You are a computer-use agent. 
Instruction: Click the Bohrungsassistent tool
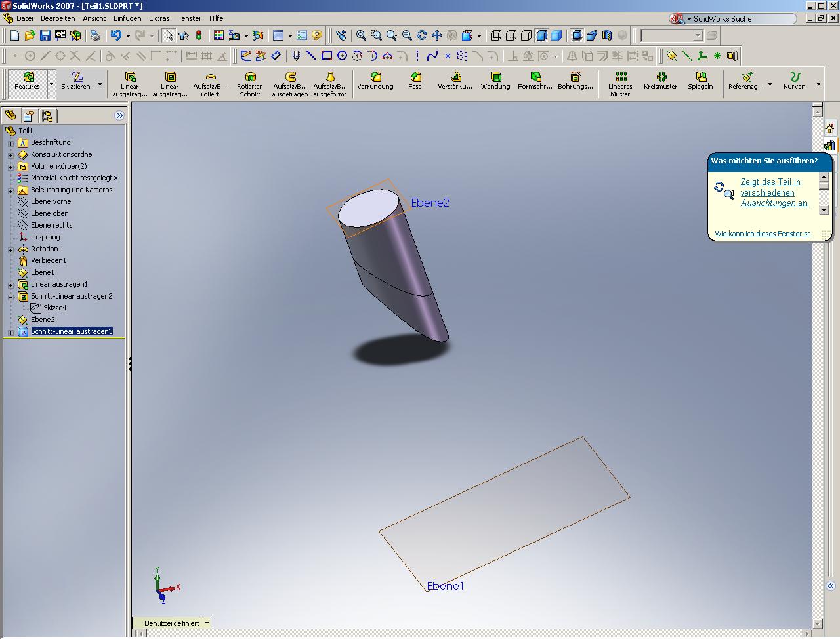tap(576, 81)
